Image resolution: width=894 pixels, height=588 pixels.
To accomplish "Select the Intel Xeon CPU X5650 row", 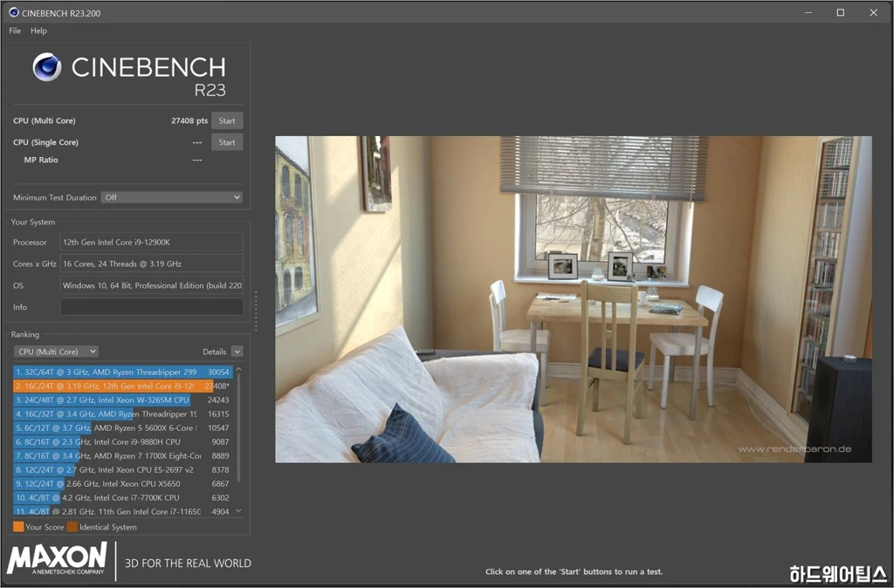I will tap(122, 483).
